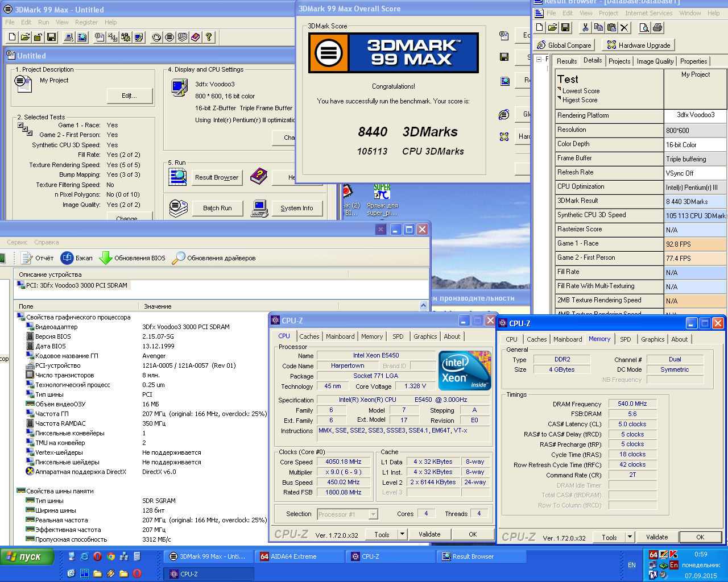
Task: Open Tools dropdown arrow in CPU-Z Memory window
Action: (630, 537)
